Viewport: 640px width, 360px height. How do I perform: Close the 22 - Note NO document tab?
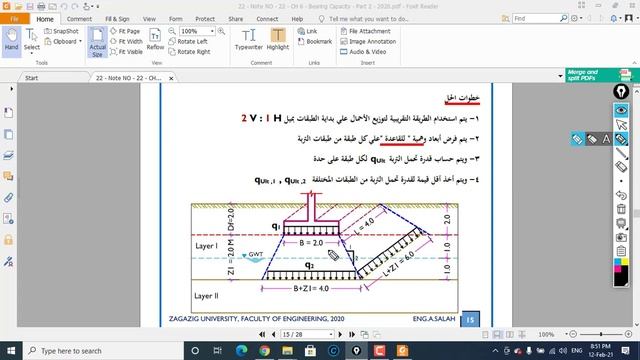pos(171,78)
